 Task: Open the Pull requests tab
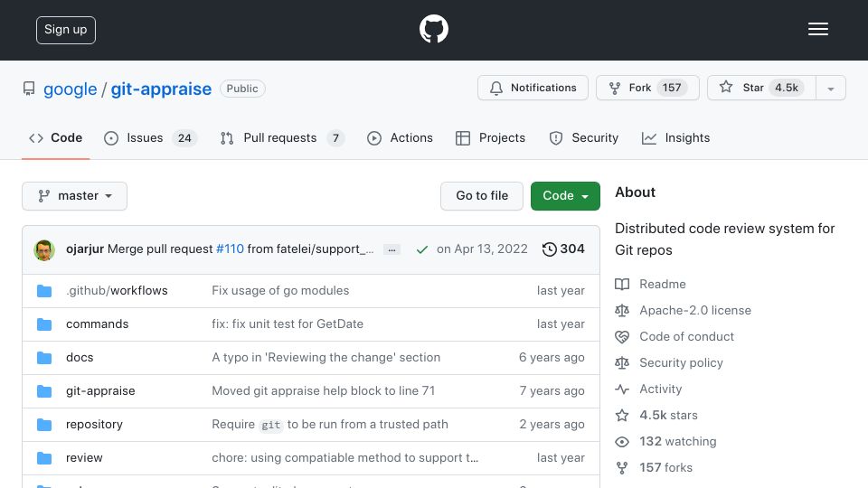[282, 137]
